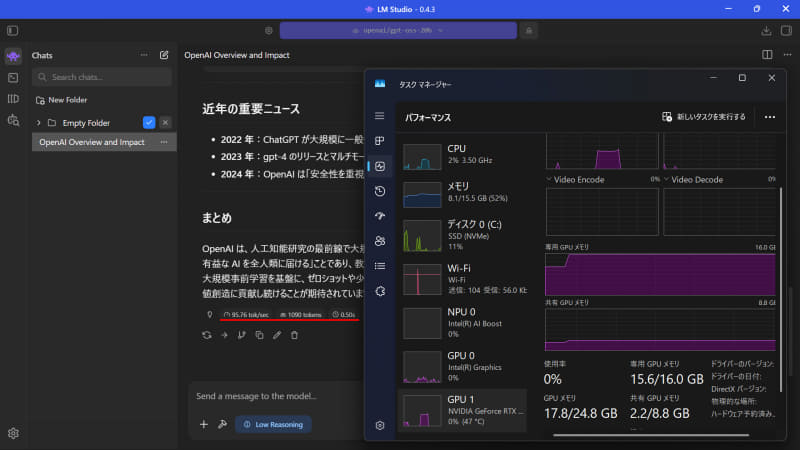The height and width of the screenshot is (450, 800).
Task: Split the chat view with layout icon
Action: pos(767,55)
